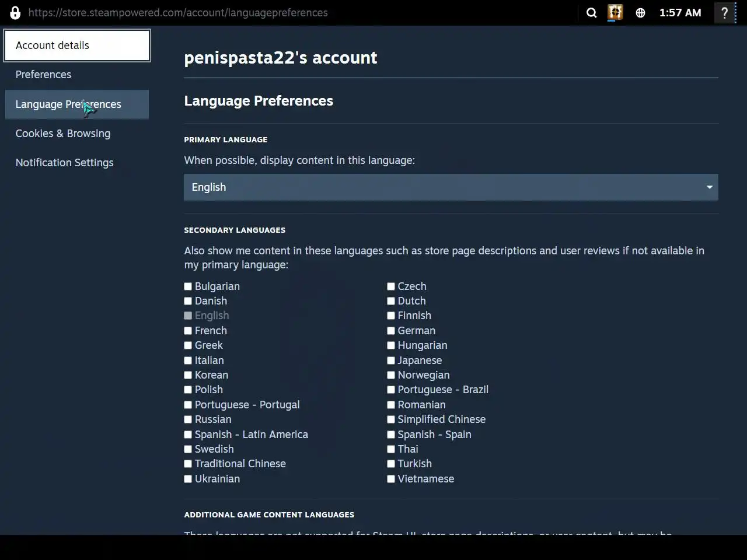The image size is (747, 560).
Task: Check the Korean checkbox
Action: pos(188,375)
